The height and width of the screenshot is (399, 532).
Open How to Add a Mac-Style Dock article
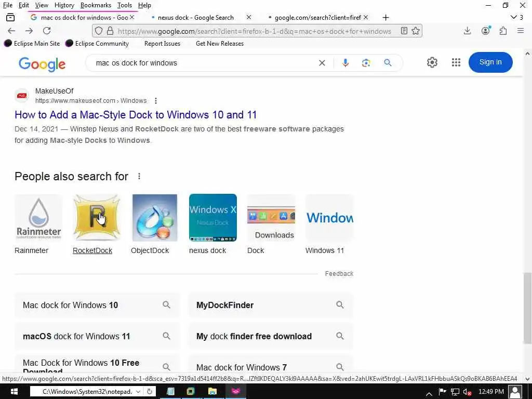[x=136, y=115]
